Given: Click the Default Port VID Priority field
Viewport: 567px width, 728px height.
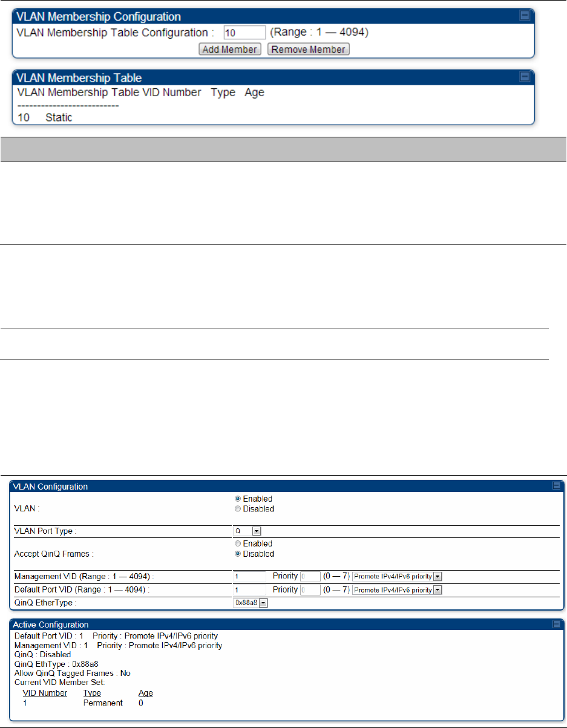Looking at the screenshot, I should coord(310,589).
